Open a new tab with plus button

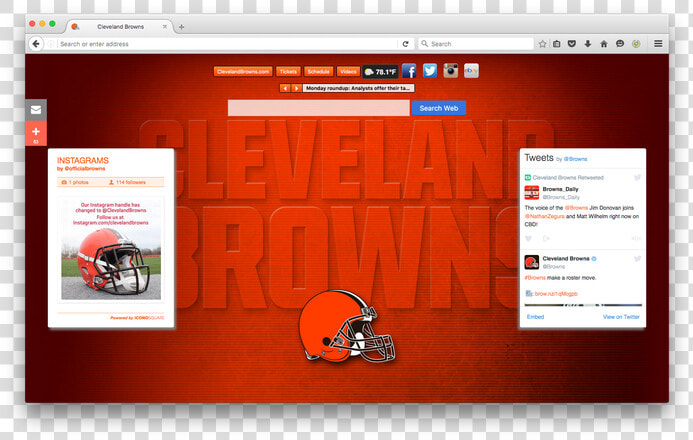(x=181, y=27)
